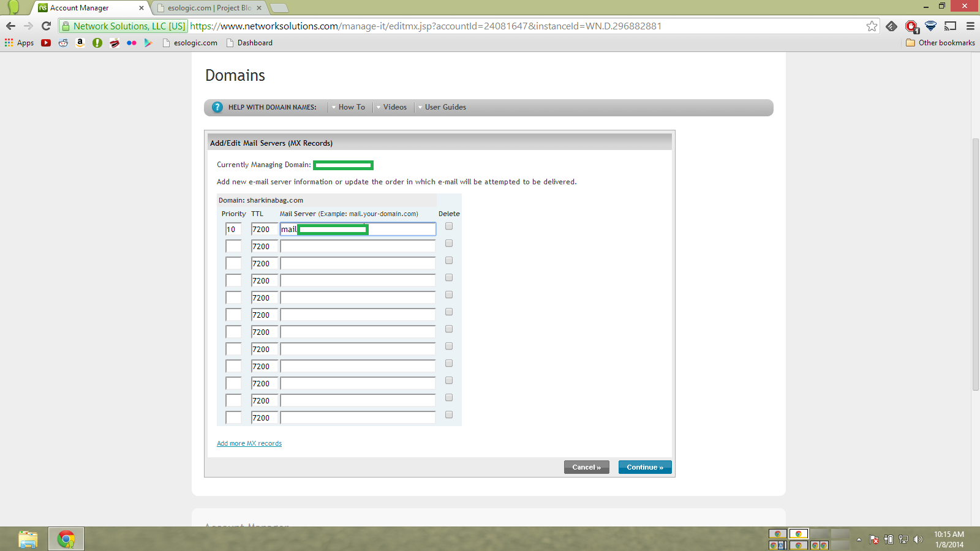
Task: Click the battery power tray icon
Action: tap(889, 539)
